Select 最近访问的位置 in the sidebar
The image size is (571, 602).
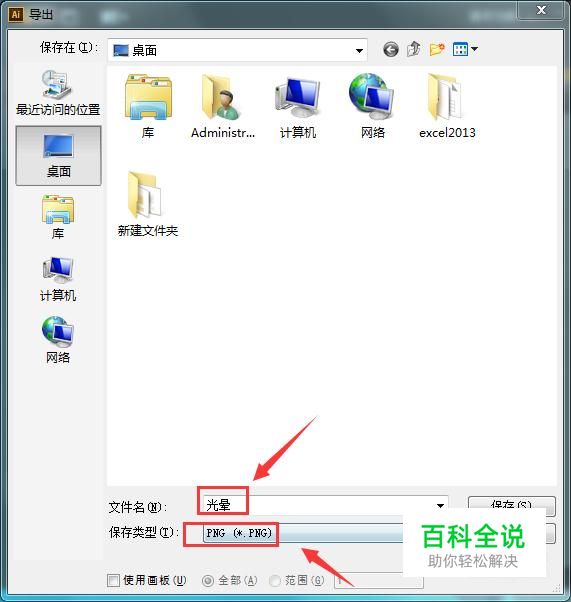pos(58,93)
